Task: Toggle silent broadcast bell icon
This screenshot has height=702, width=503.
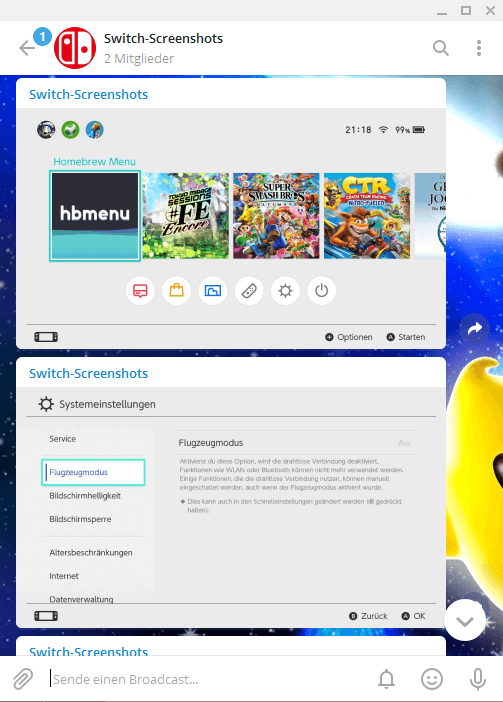Action: [x=386, y=679]
